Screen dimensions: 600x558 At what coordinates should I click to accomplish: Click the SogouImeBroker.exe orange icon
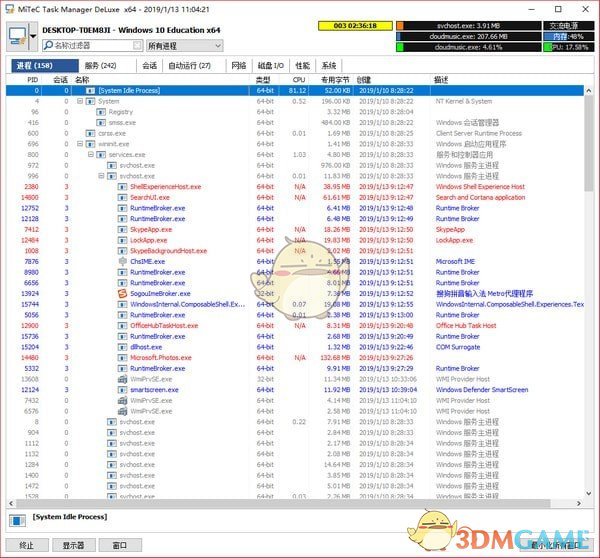click(122, 294)
